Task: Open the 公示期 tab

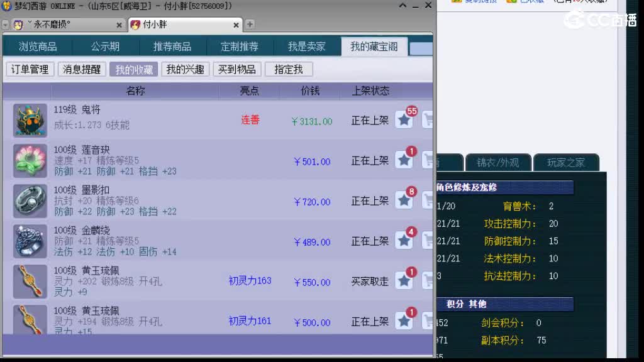Action: pyautogui.click(x=105, y=47)
